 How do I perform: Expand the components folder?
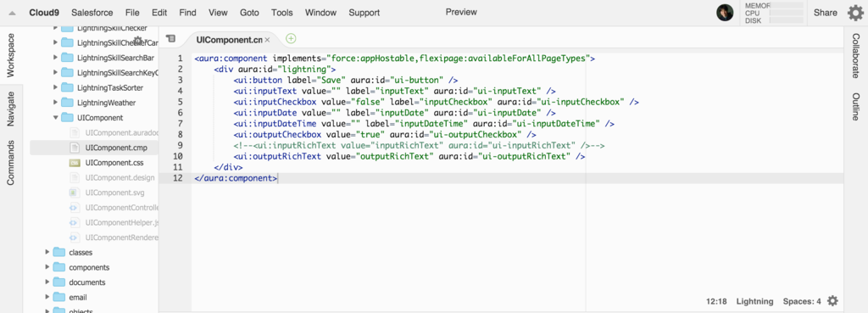(47, 267)
